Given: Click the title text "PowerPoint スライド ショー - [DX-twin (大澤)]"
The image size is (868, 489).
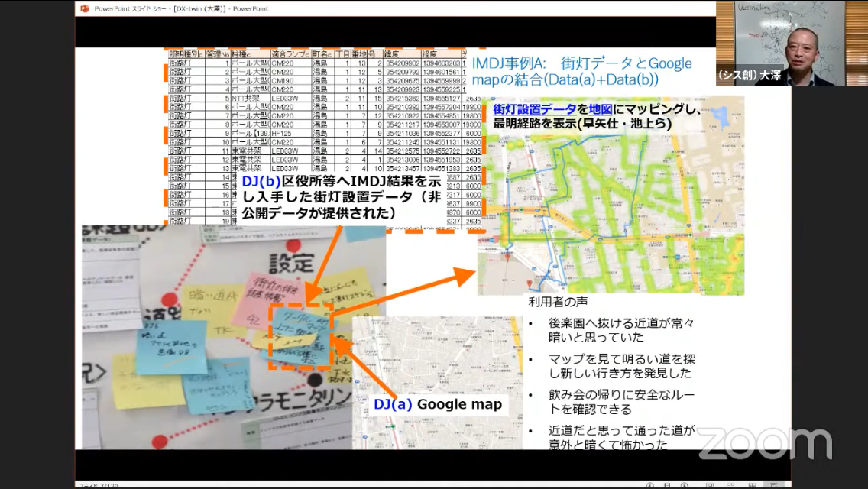Looking at the screenshot, I should pyautogui.click(x=160, y=9).
